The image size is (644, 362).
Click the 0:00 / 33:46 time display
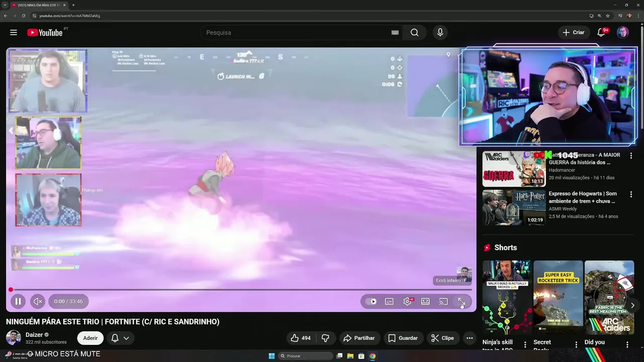68,301
